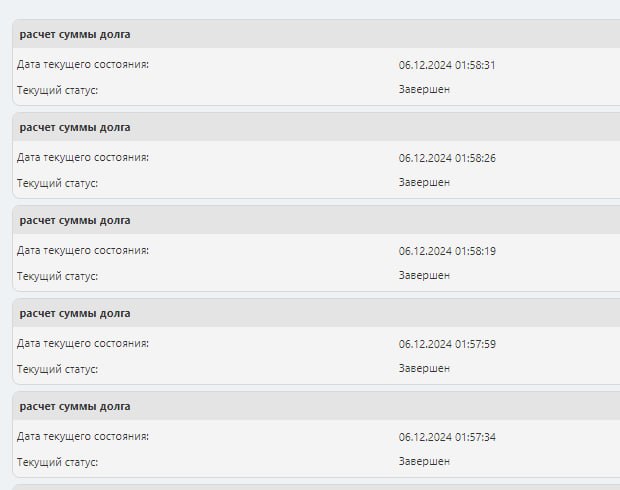Open the расчет суммы долга header above the 01:58:31 entry
This screenshot has width=620, height=490.
75,35
